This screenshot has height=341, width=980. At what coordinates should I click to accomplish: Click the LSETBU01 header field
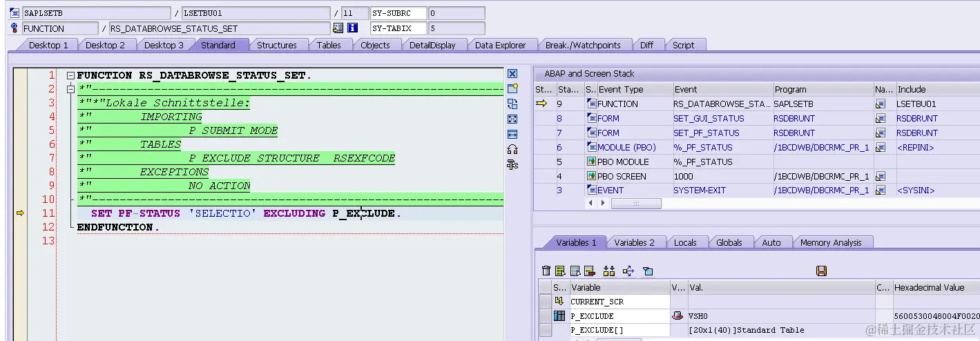[256, 13]
